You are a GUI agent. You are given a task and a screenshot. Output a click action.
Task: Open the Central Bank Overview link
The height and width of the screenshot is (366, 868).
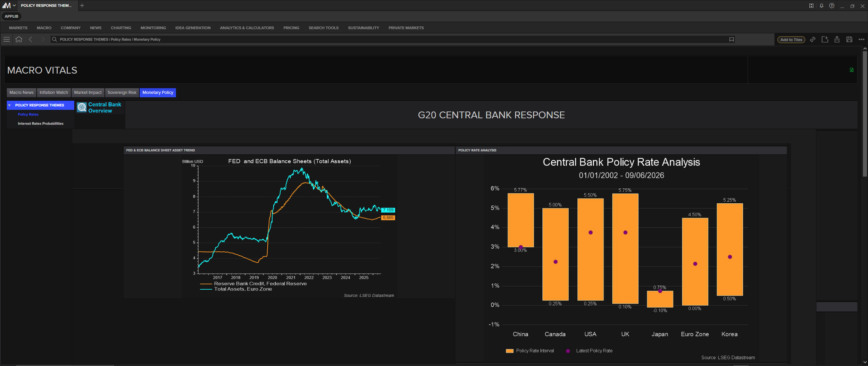(x=105, y=108)
